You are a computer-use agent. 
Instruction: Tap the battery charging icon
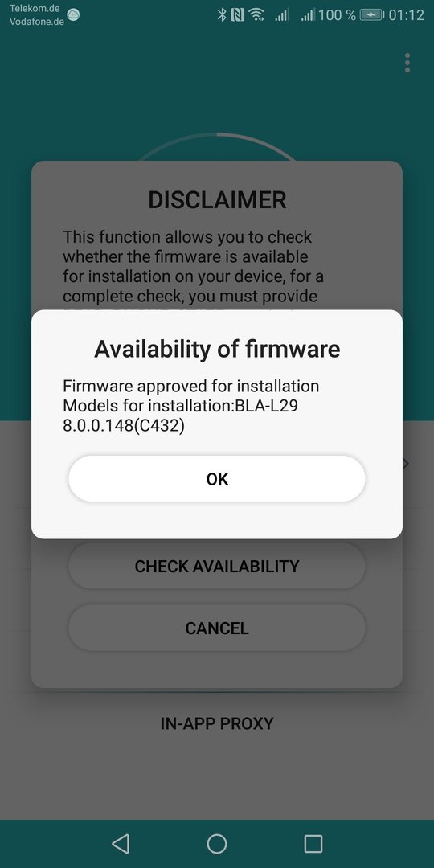tap(371, 15)
